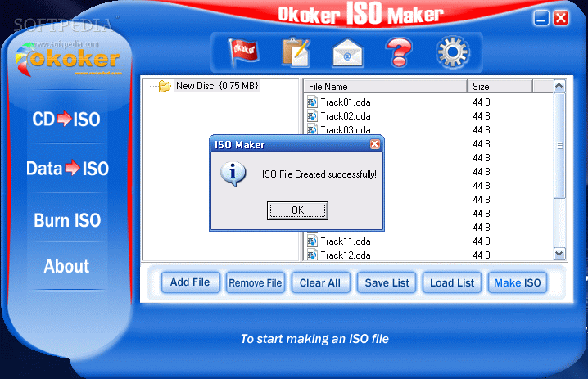Click the Track02.cda file icon
The image size is (588, 379).
tap(312, 116)
